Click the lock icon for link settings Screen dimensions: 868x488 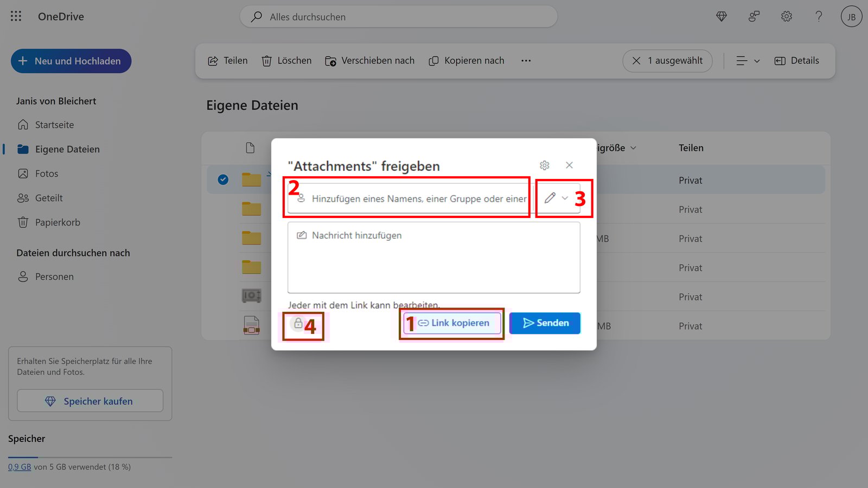299,323
